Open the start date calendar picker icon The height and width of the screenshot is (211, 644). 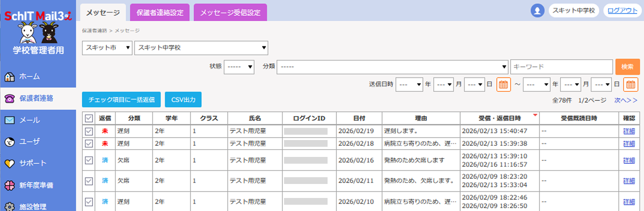(x=504, y=84)
